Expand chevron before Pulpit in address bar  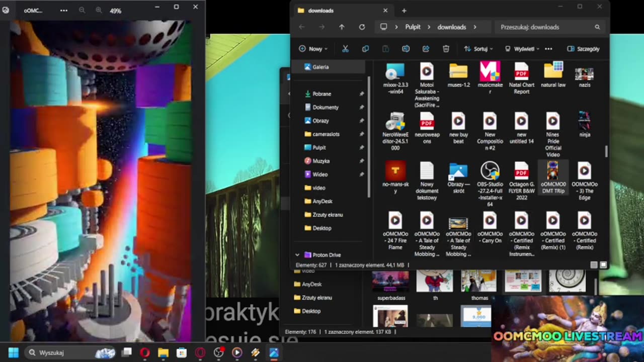pyautogui.click(x=396, y=27)
